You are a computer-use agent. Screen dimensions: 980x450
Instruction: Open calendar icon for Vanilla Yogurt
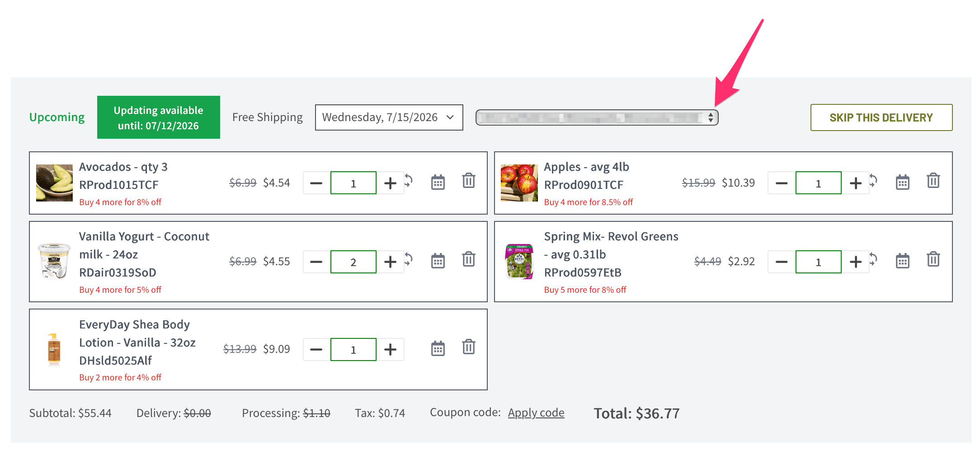[x=438, y=261]
